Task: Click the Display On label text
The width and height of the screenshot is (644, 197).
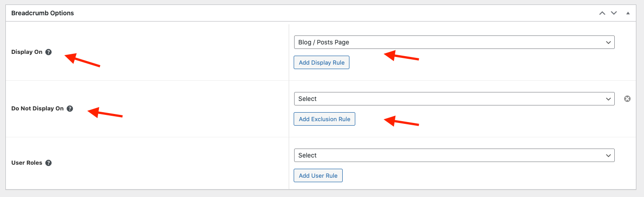Action: [x=27, y=52]
